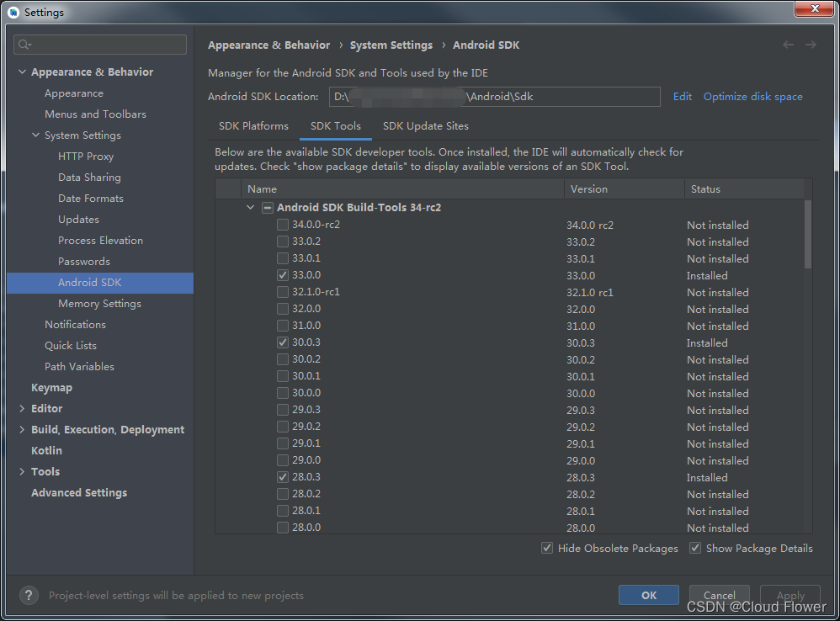
Task: Uncheck the installed 30.0.3 build tools
Action: (284, 342)
